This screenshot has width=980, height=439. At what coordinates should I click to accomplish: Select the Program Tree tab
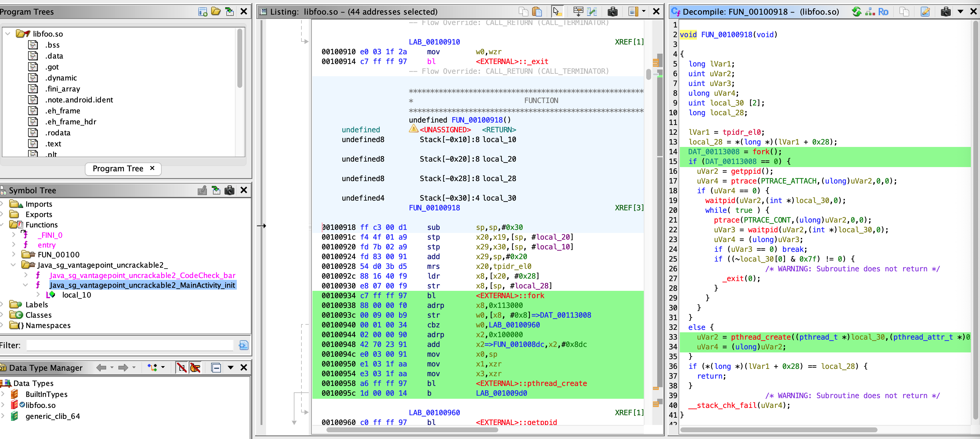(118, 168)
